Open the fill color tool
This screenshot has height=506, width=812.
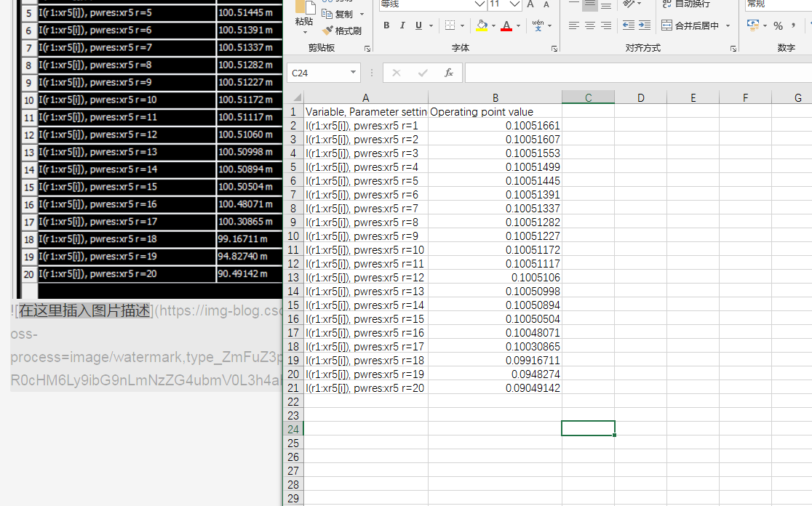pos(483,25)
